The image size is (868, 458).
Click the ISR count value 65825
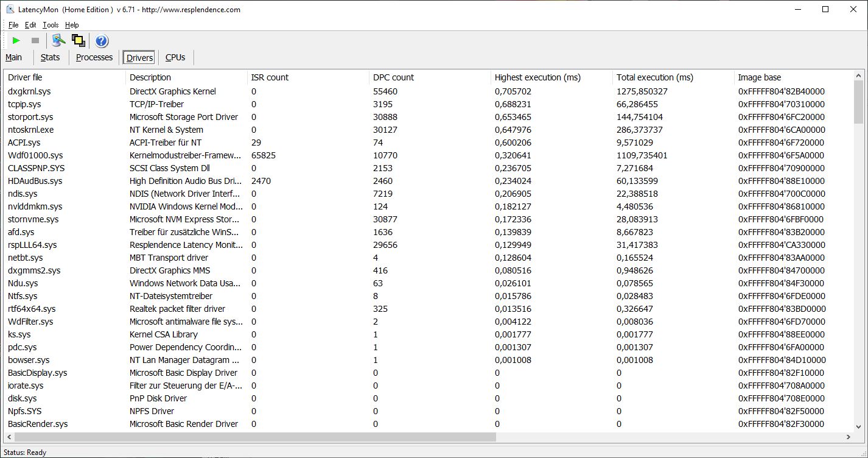264,155
